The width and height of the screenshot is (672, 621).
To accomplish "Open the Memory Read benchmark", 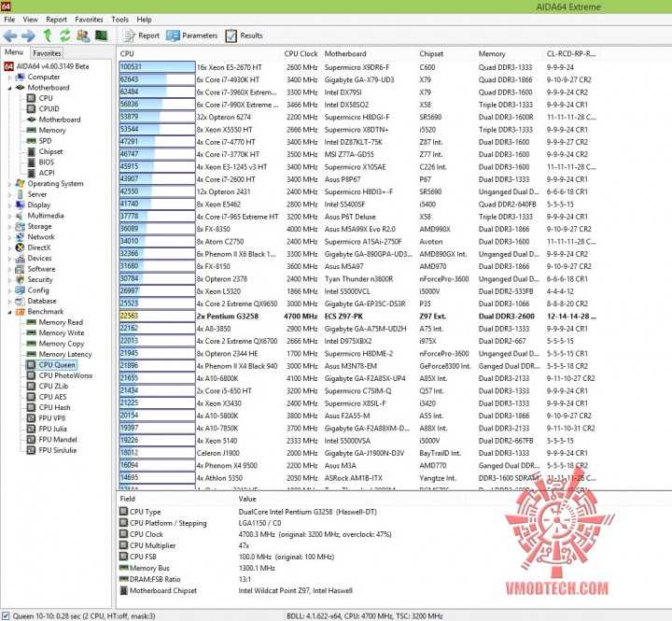I will 61,322.
